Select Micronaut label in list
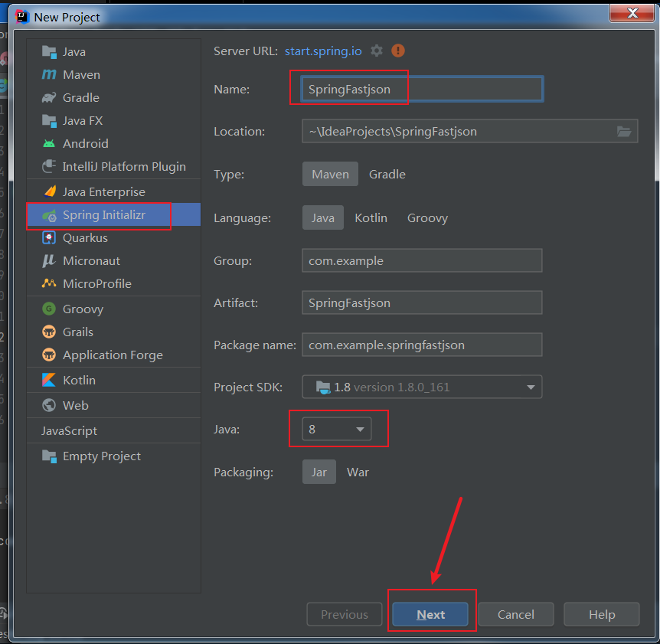The height and width of the screenshot is (644, 660). (x=91, y=260)
